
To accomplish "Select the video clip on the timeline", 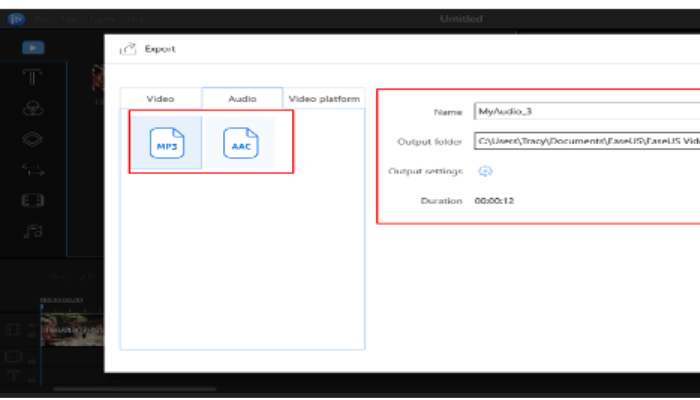I will click(x=72, y=329).
